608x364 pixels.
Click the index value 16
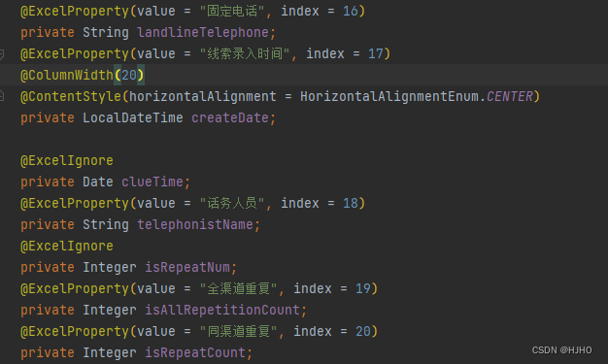point(351,12)
